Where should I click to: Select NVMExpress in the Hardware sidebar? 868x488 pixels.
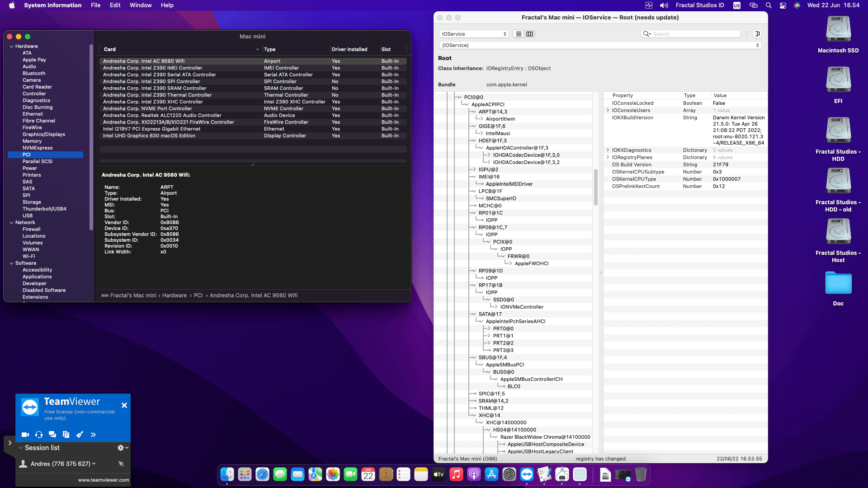[x=38, y=148]
